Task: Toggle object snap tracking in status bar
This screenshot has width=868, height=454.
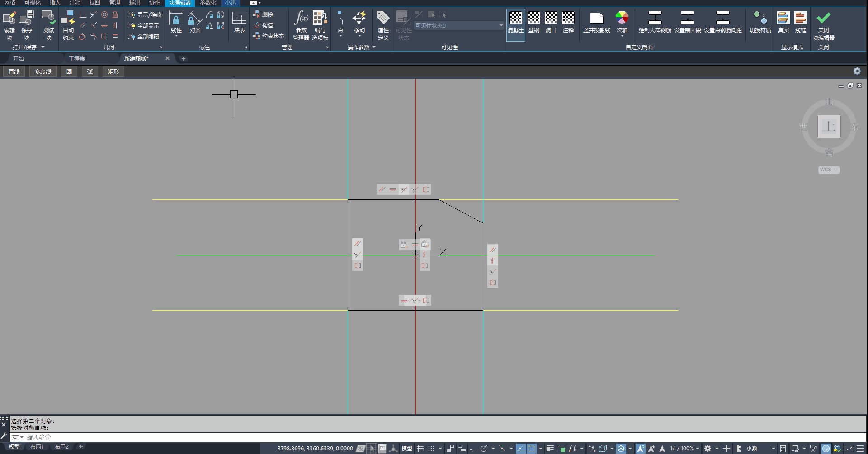Action: coord(520,449)
